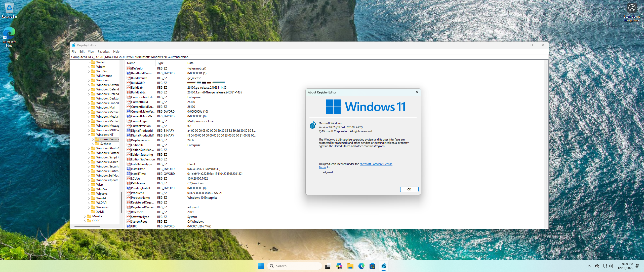Expand the CurrentVersion subkey chevron
The height and width of the screenshot is (272, 644).
93,139
